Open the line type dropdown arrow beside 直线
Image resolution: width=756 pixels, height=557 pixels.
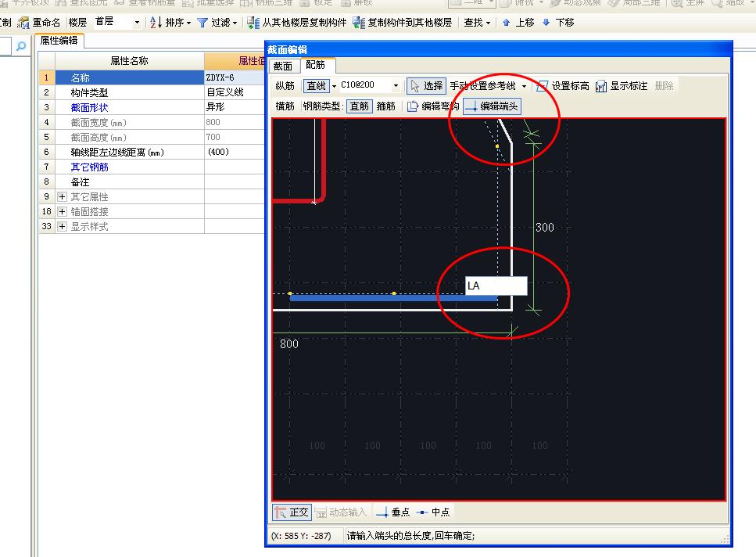pos(334,86)
